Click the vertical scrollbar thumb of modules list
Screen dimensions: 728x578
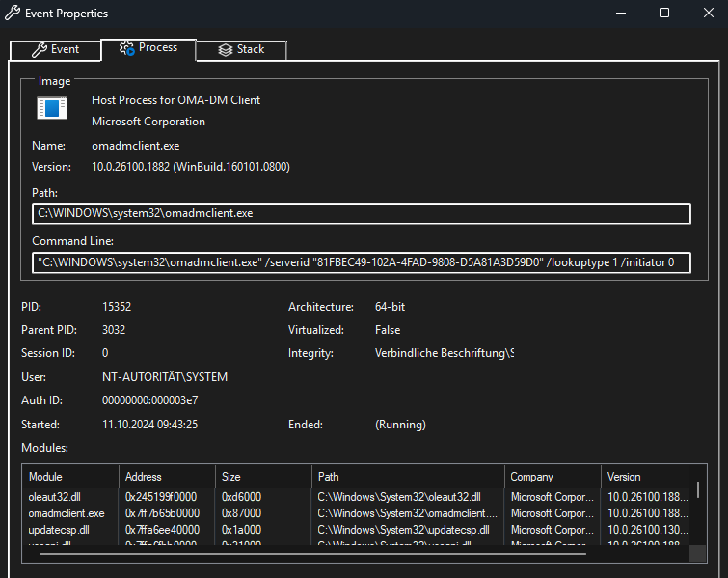tap(698, 490)
